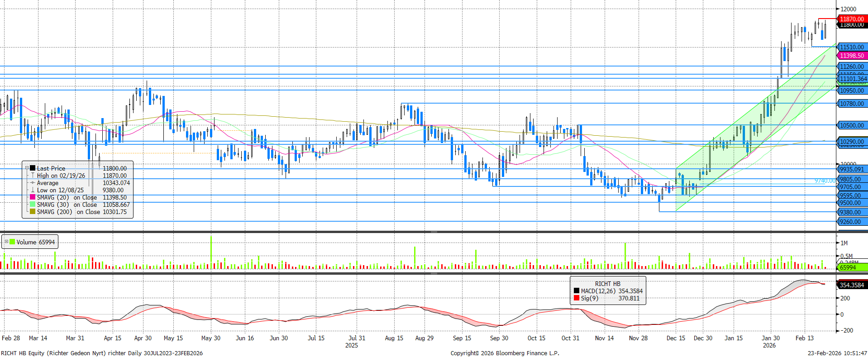Select the 11510.00 horizontal level label
The image size is (868, 357).
pyautogui.click(x=852, y=47)
